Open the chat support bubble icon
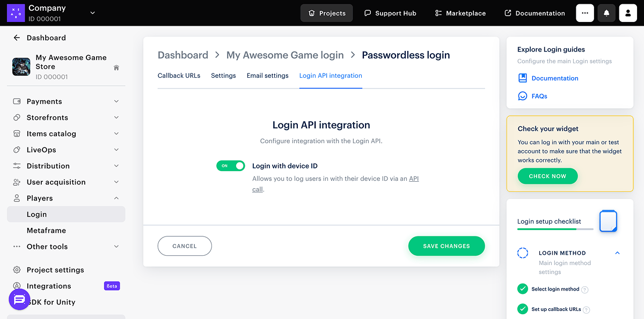 point(19,299)
